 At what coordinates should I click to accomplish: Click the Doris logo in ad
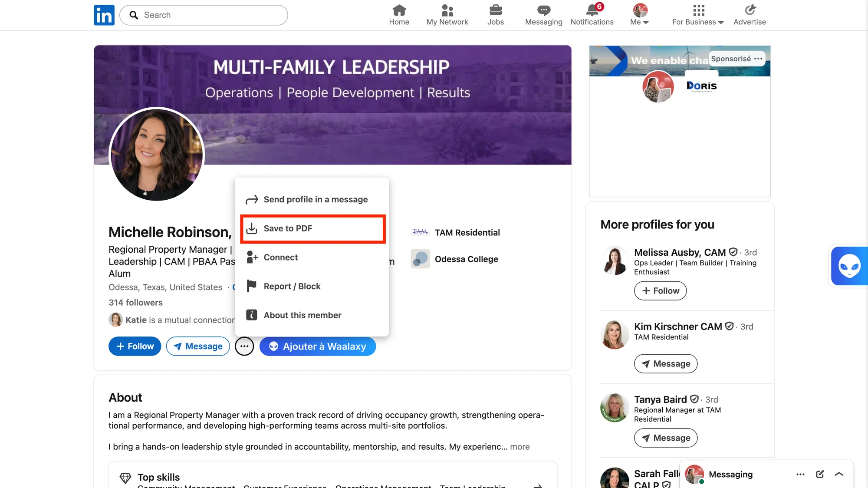(701, 86)
